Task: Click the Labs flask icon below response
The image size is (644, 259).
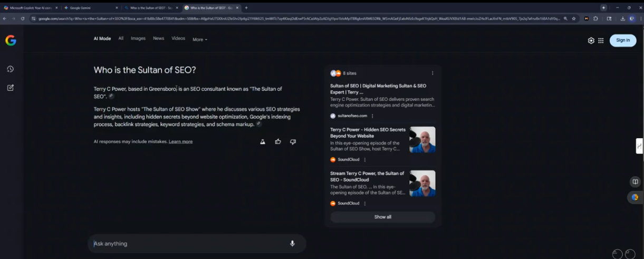Action: (263, 141)
